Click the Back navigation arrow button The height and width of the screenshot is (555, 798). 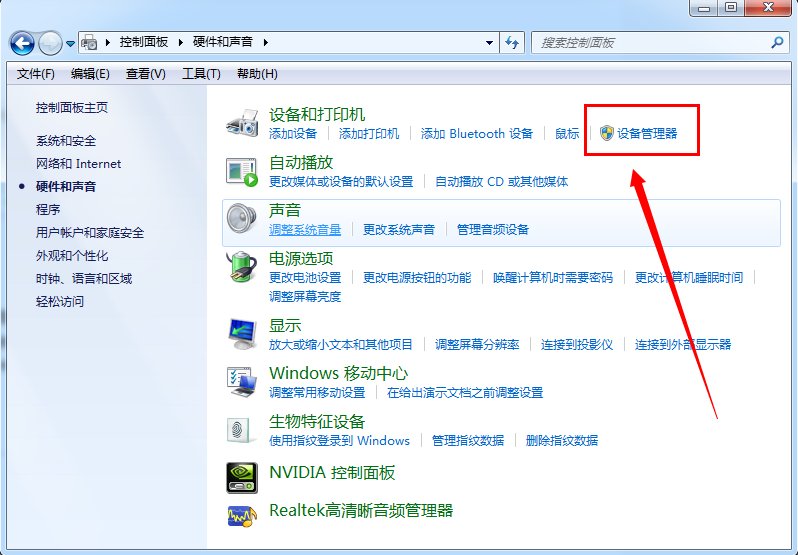tap(22, 43)
